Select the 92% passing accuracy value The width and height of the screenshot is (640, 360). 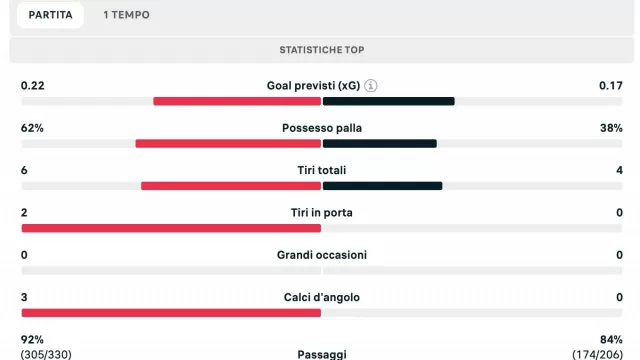coord(32,340)
